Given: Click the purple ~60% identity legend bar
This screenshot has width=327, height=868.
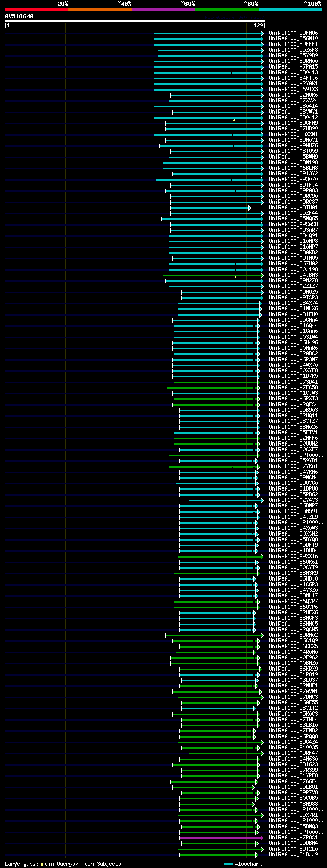Looking at the screenshot, I should coord(163,9).
